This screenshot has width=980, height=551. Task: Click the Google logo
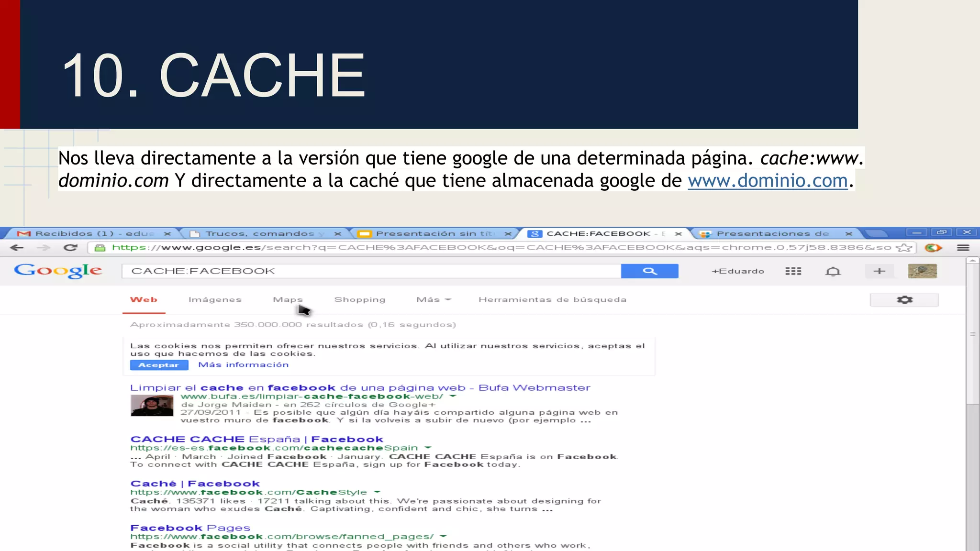58,271
